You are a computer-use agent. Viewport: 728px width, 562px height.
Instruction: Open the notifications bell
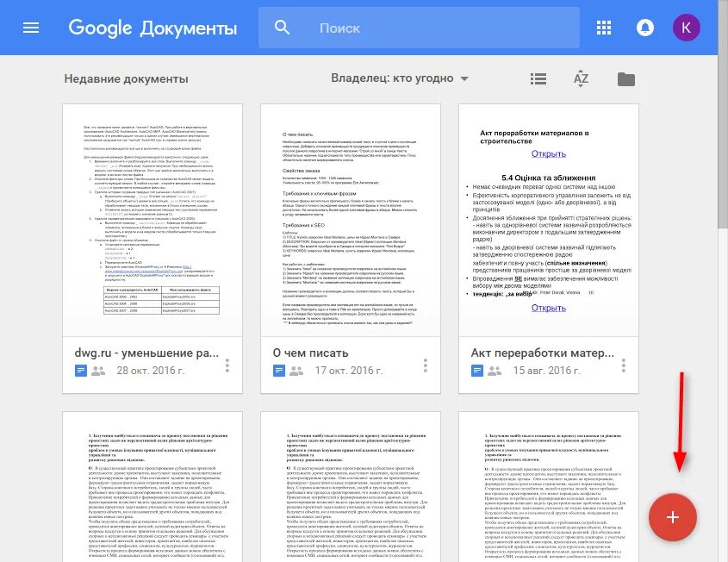tap(645, 28)
